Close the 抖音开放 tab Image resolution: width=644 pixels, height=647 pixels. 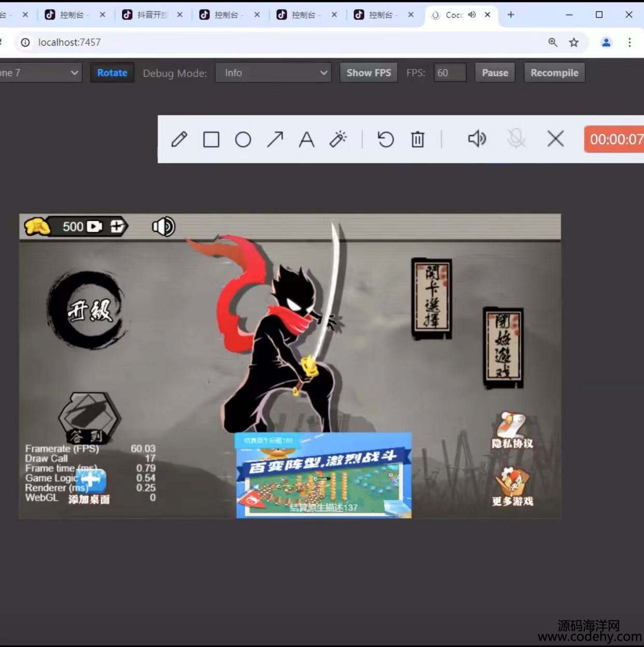pos(179,15)
